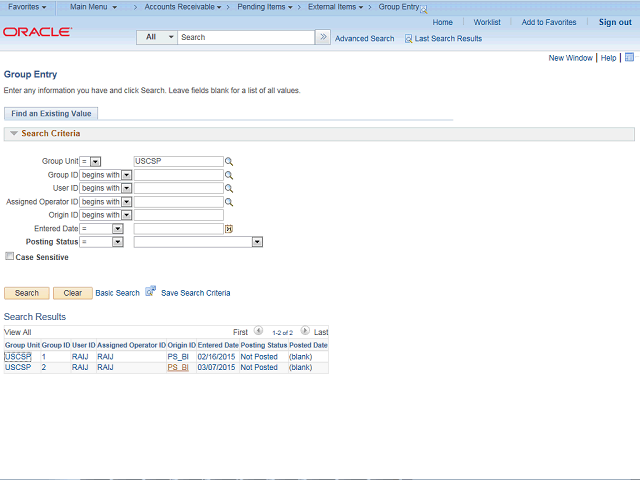Click the global search go arrow button

[x=323, y=37]
